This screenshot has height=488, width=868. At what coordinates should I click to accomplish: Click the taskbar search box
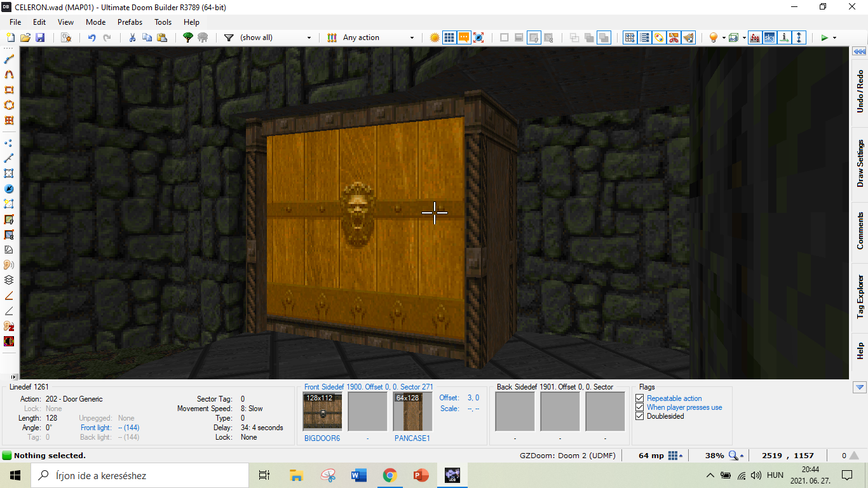140,475
